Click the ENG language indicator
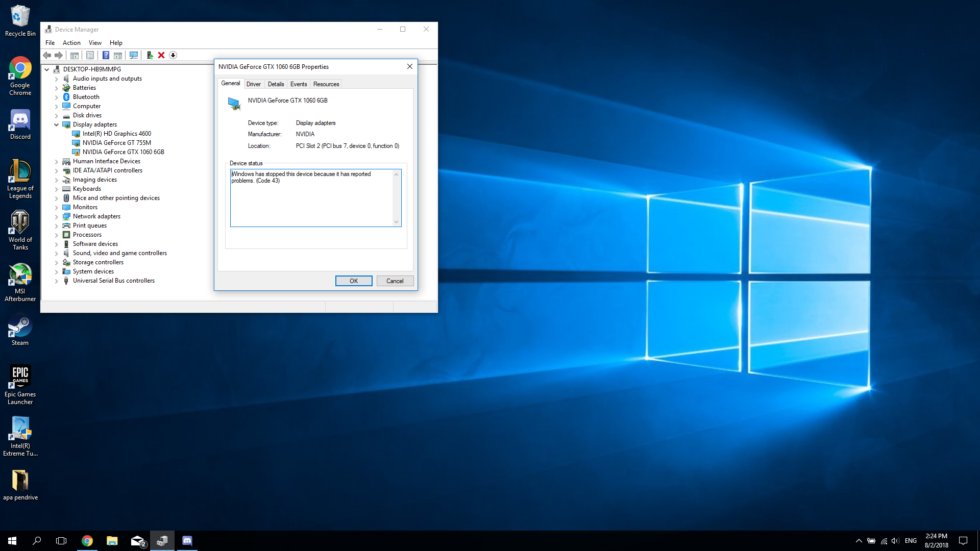 pyautogui.click(x=911, y=541)
